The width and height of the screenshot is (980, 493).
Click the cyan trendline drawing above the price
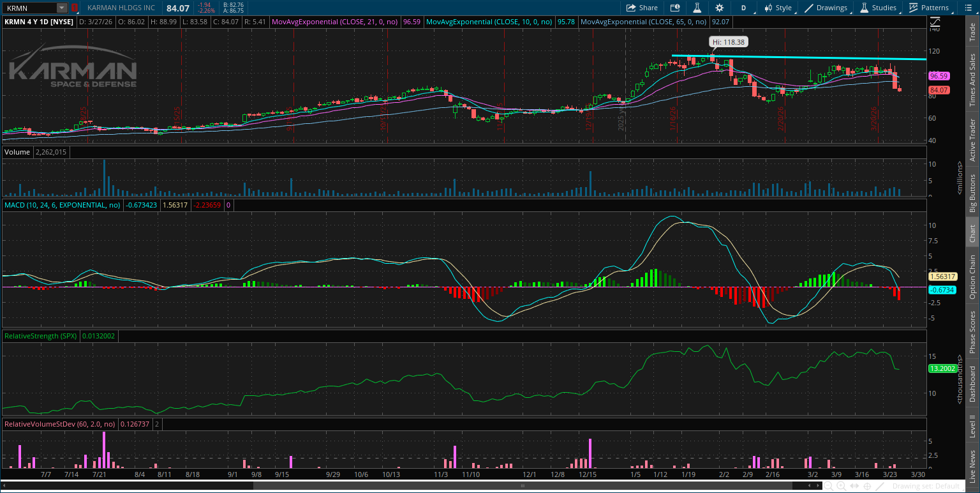tap(799, 57)
